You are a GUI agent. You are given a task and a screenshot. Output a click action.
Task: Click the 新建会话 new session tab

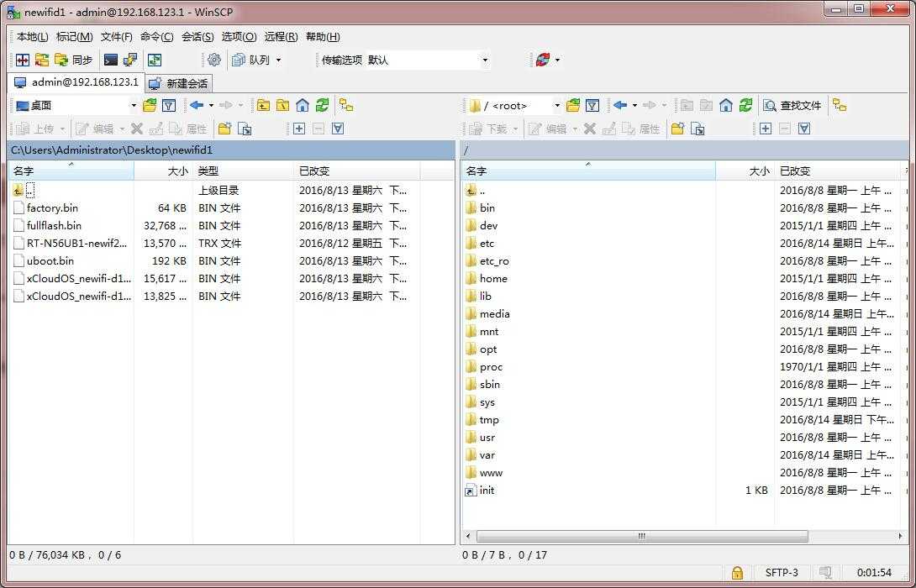178,83
